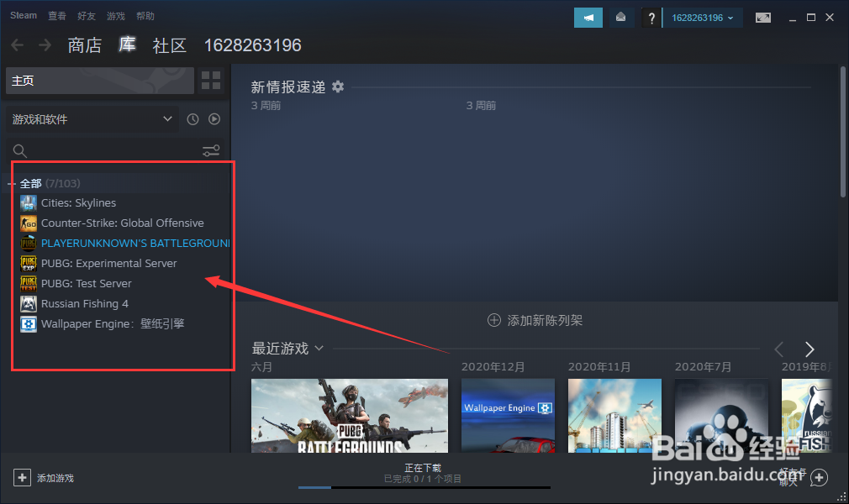The width and height of the screenshot is (849, 504).
Task: Open the 帮助 menu
Action: (145, 16)
